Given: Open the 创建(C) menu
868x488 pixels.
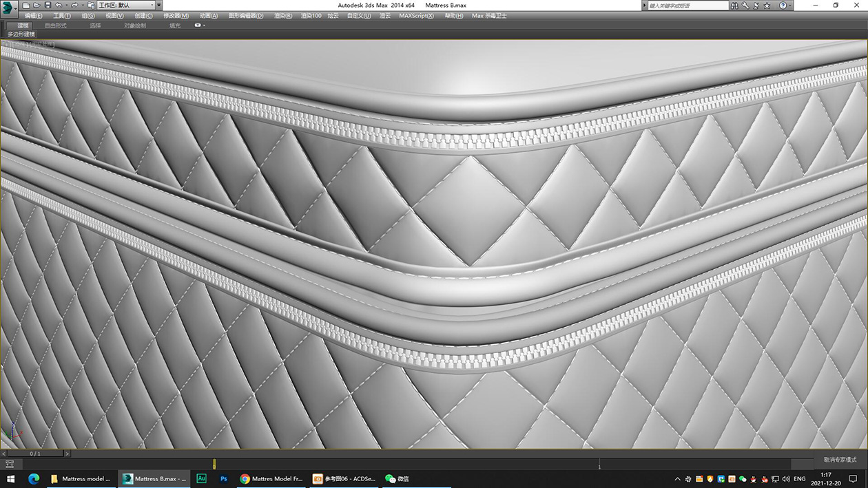Looking at the screenshot, I should click(144, 16).
